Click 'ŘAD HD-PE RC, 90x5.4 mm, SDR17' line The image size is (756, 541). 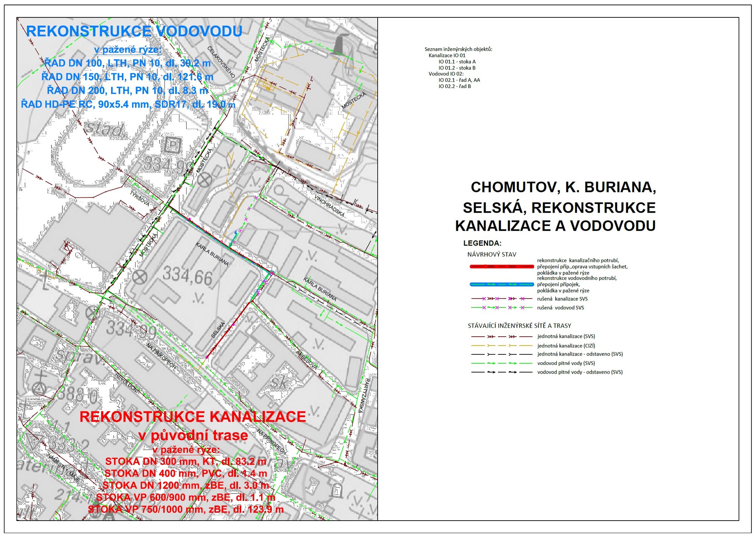128,104
